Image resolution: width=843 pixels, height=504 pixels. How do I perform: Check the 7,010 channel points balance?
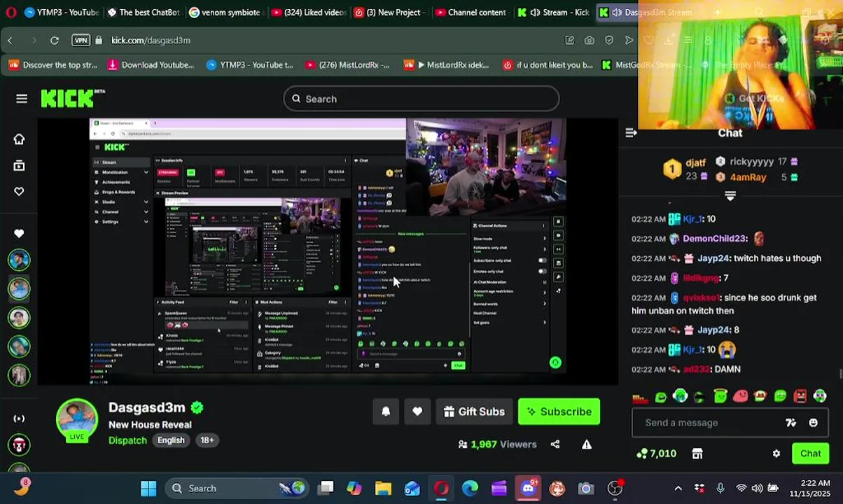[656, 454]
